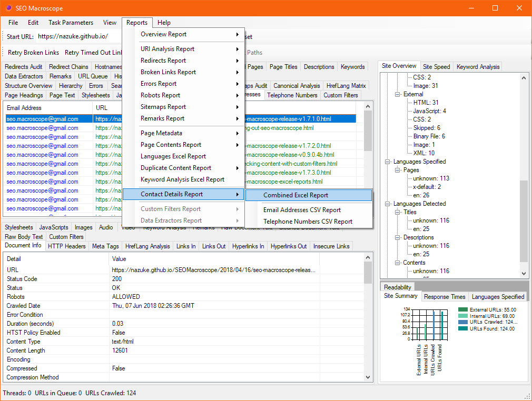Open the View menu
Viewport: 532px width, 401px height.
click(x=110, y=23)
